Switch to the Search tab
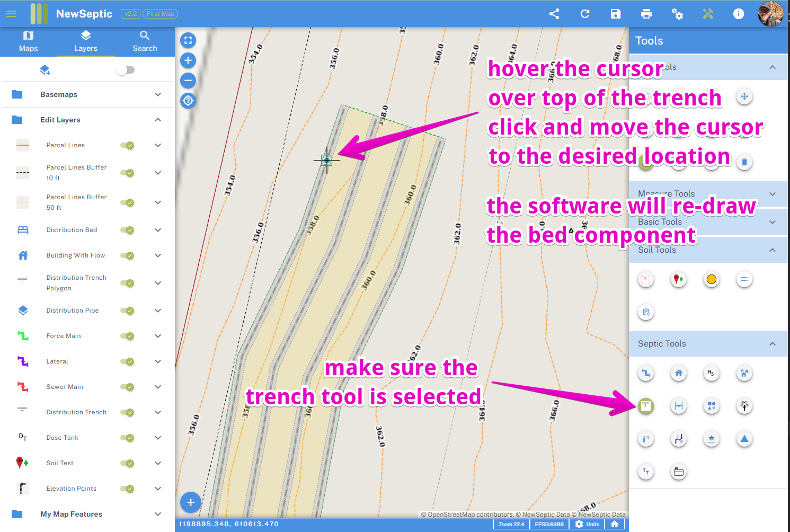Screen dimensions: 790x532 coord(145,41)
